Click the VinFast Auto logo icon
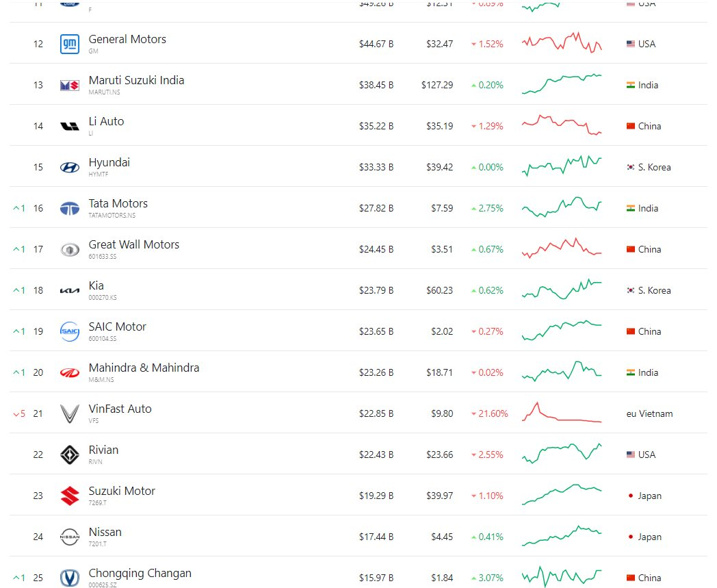 [70, 413]
